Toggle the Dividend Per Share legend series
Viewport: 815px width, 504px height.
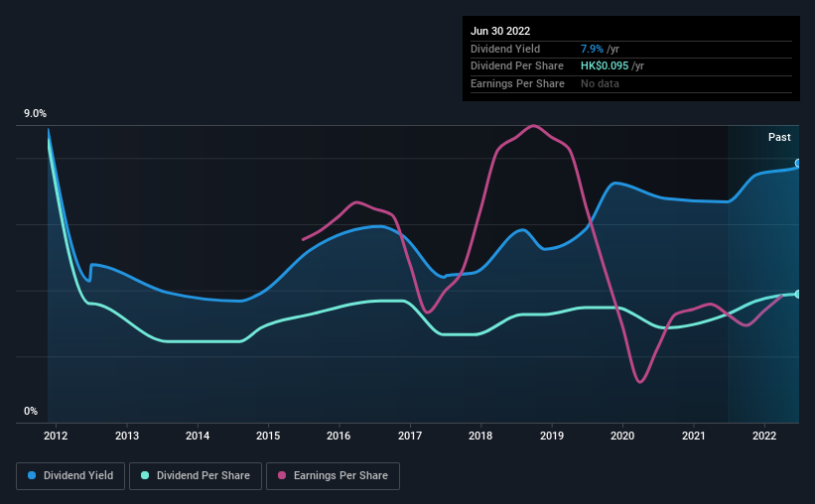[x=196, y=476]
